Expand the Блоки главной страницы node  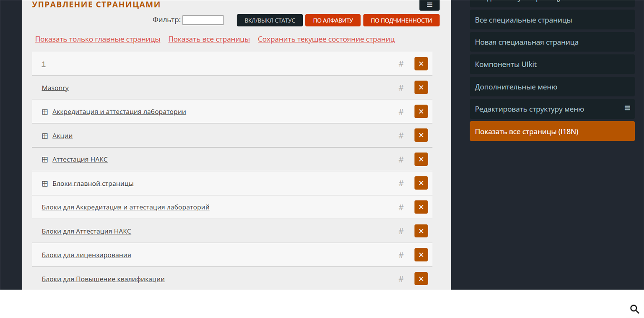[45, 184]
